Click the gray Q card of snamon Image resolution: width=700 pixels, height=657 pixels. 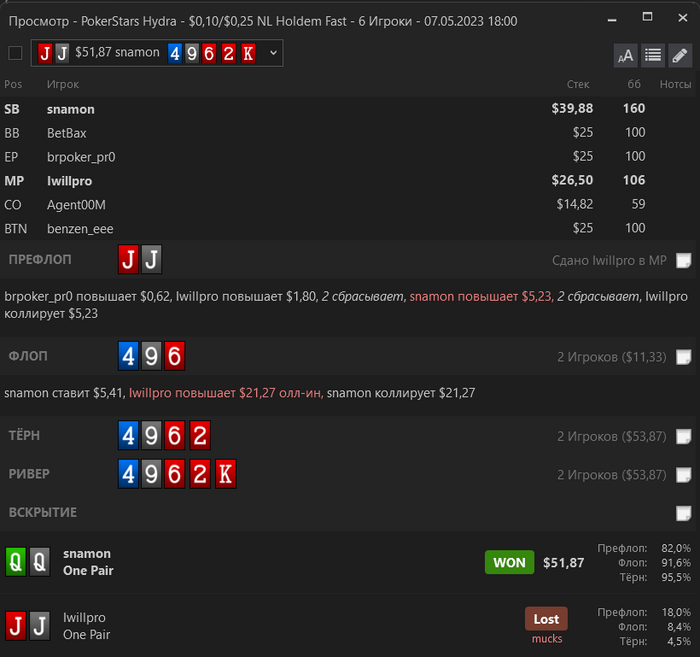(40, 562)
